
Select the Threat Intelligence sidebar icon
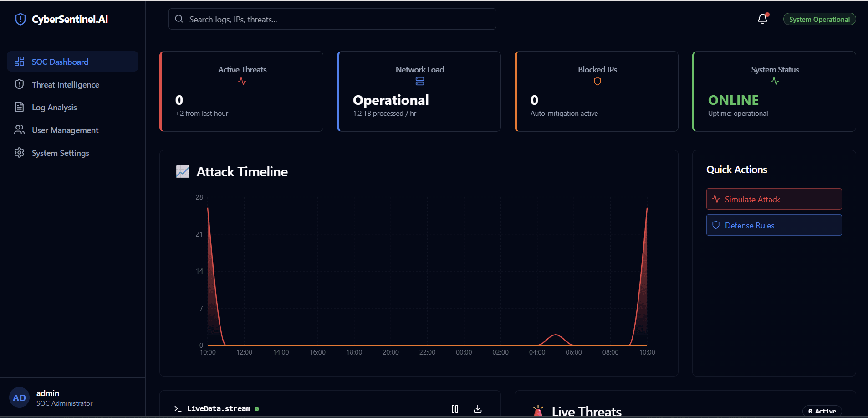(x=19, y=84)
